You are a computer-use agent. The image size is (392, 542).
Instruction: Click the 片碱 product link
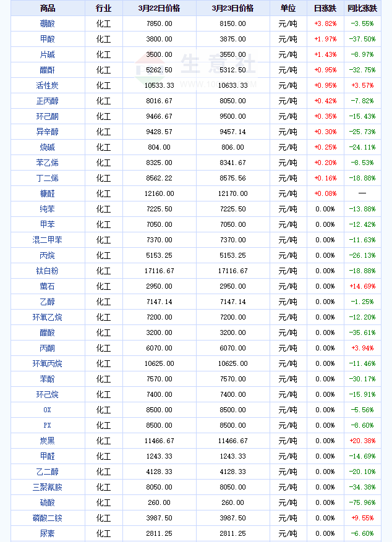(x=48, y=54)
